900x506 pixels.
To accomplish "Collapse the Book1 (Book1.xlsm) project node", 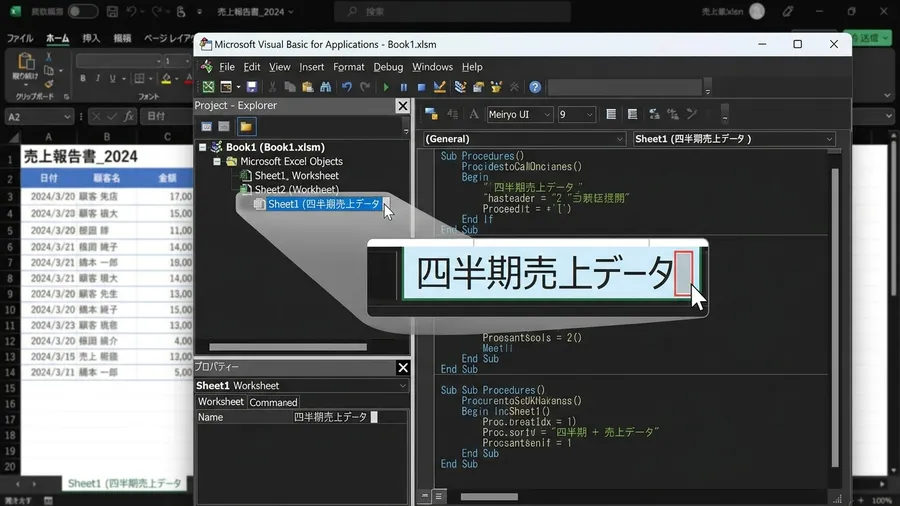I will (203, 147).
